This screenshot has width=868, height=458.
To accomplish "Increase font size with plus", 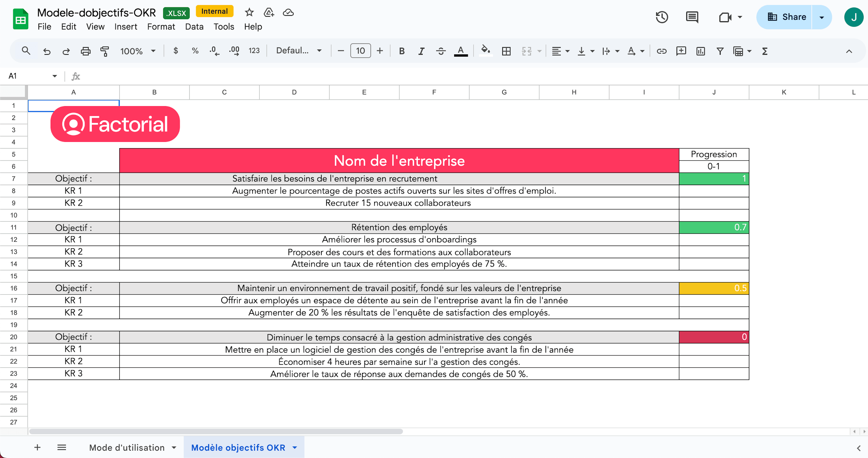I will click(x=380, y=51).
